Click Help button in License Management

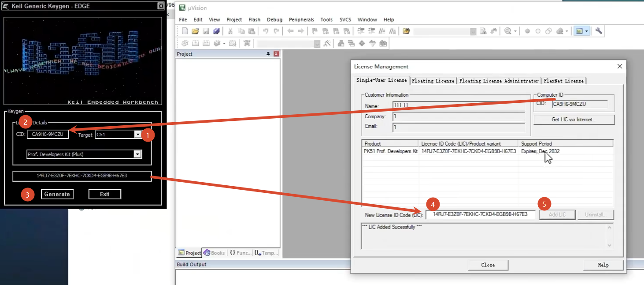click(x=603, y=265)
